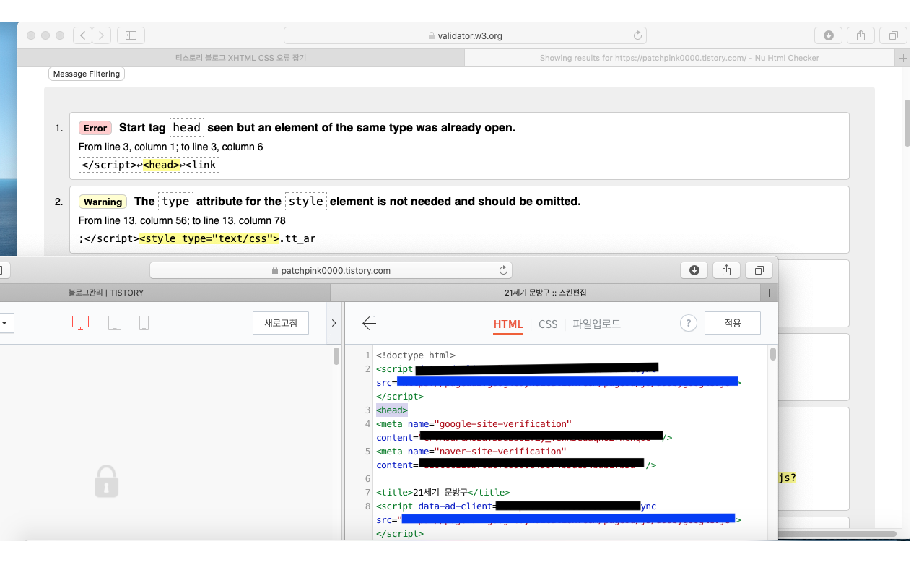
Task: Click the validator page horizontal scrollbar
Action: (x=837, y=534)
